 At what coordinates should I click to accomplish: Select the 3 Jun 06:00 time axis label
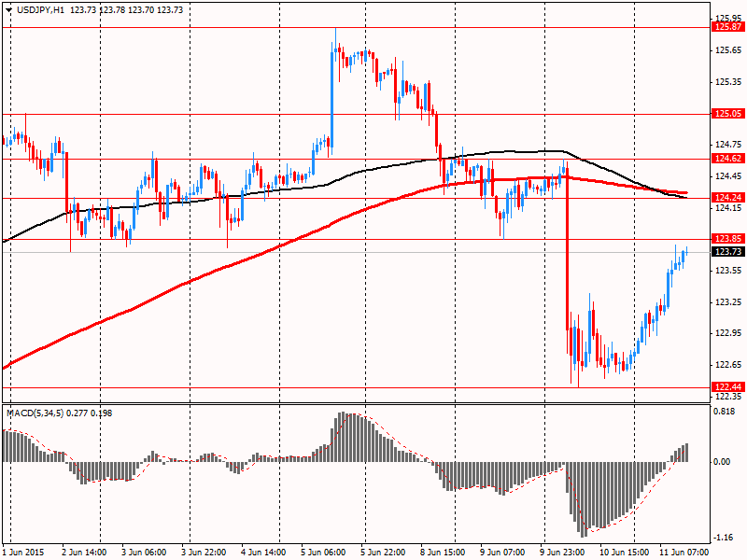click(x=144, y=553)
